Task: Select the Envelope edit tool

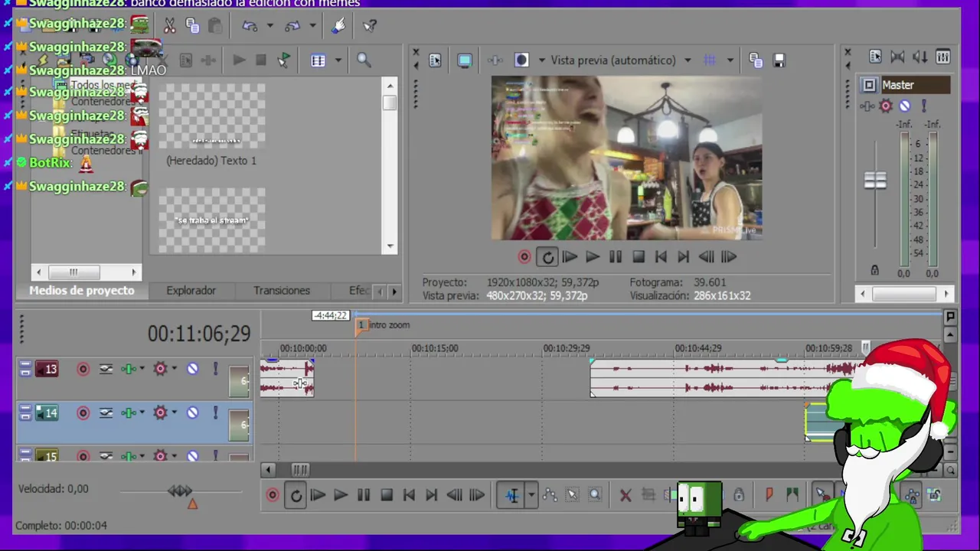Action: click(x=550, y=495)
